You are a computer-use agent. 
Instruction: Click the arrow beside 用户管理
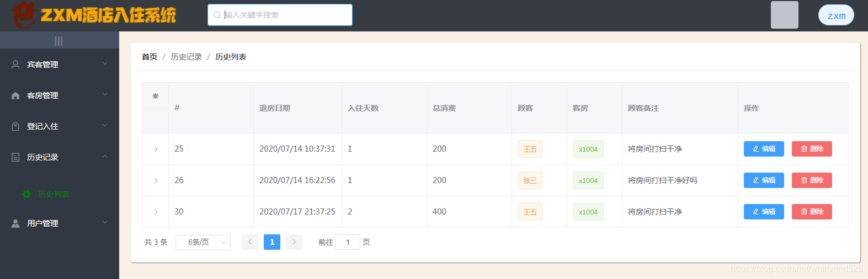pyautogui.click(x=105, y=223)
